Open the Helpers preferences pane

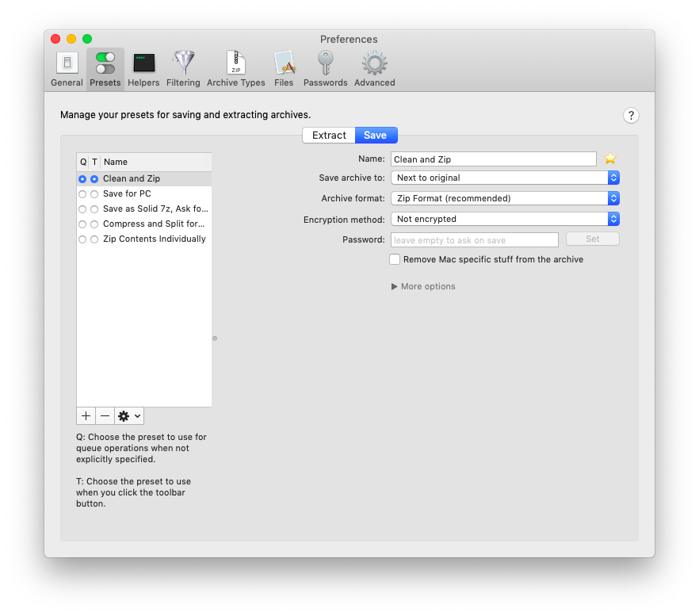click(x=143, y=69)
